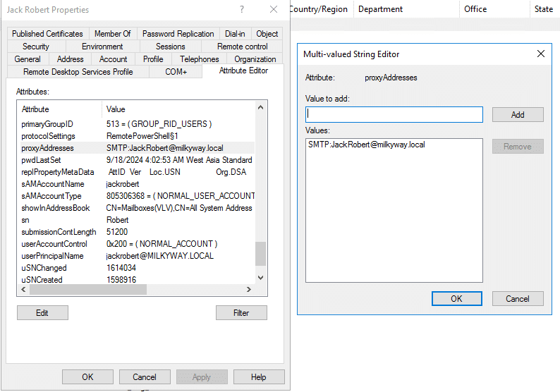560x392 pixels.
Task: Open the Object tab
Action: [x=267, y=34]
